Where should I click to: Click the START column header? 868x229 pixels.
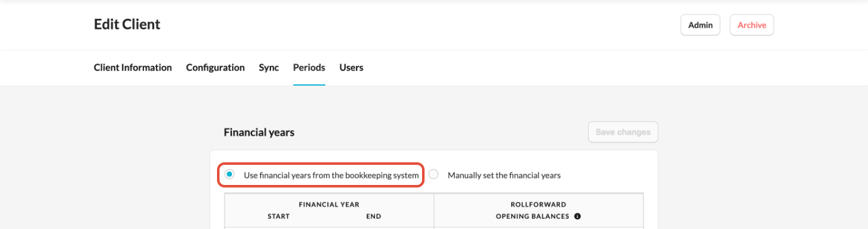click(279, 216)
